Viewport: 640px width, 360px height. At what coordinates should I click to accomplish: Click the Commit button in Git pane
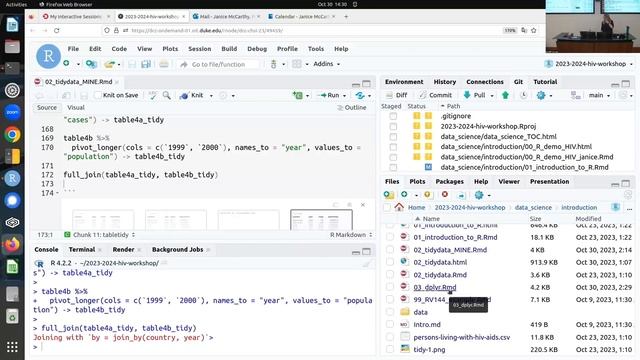coord(435,95)
